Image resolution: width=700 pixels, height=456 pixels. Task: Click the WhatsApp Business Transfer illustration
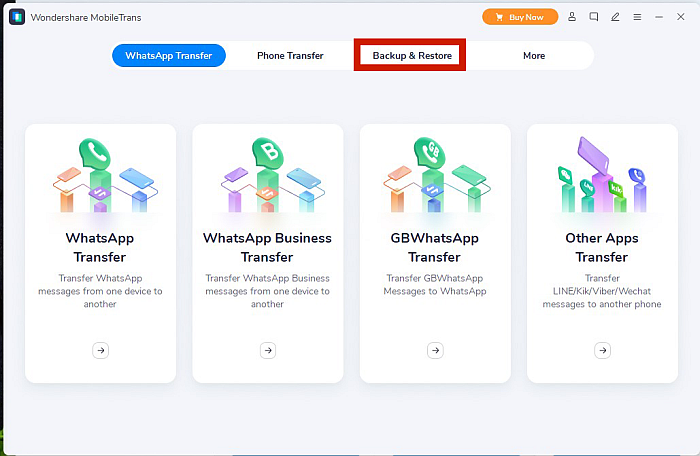click(271, 175)
